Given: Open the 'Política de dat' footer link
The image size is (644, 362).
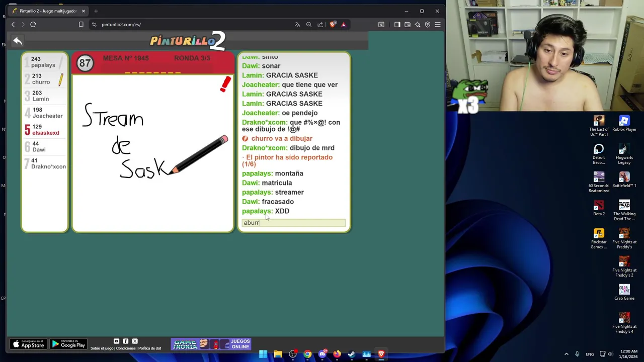Looking at the screenshot, I should pyautogui.click(x=149, y=348).
